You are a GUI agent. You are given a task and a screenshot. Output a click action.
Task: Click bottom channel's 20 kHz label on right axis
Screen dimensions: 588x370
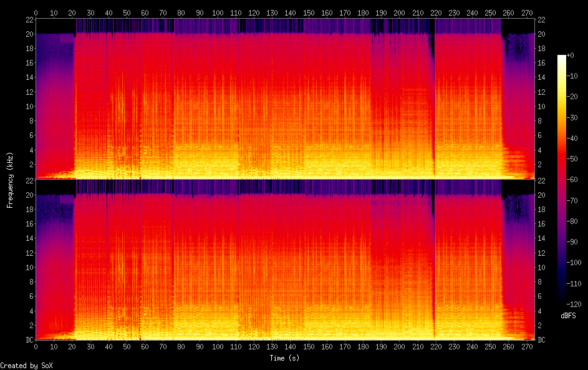pyautogui.click(x=542, y=195)
